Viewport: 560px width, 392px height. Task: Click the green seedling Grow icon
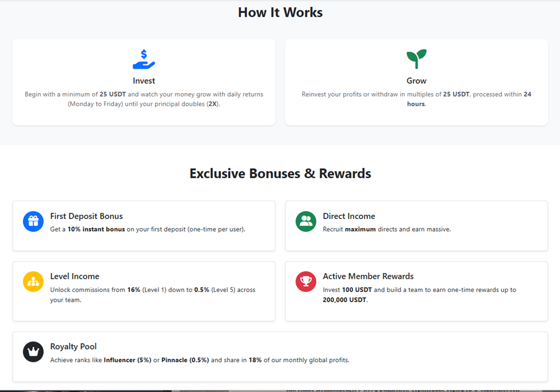pos(416,59)
